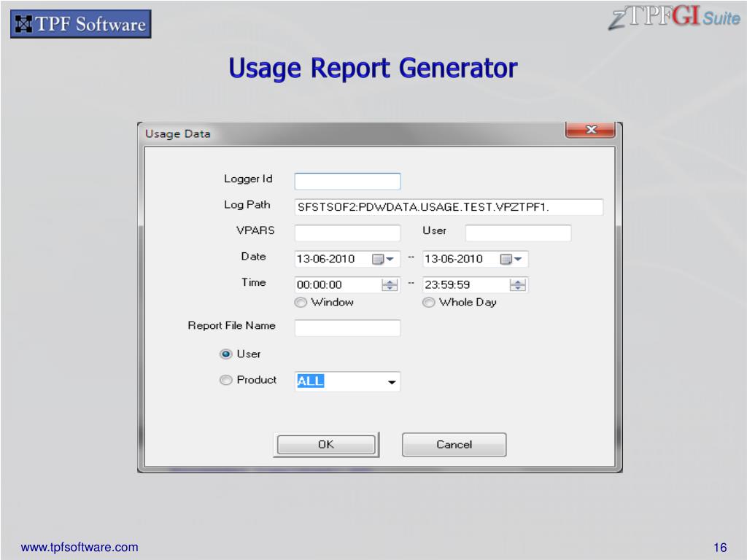
Task: Focus the VPARS input field
Action: pos(347,233)
